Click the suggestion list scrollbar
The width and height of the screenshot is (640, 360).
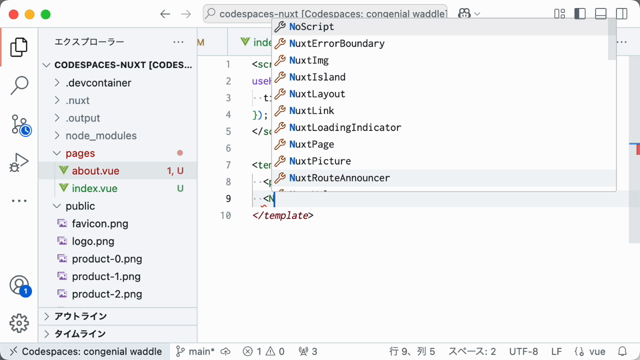coord(611,40)
